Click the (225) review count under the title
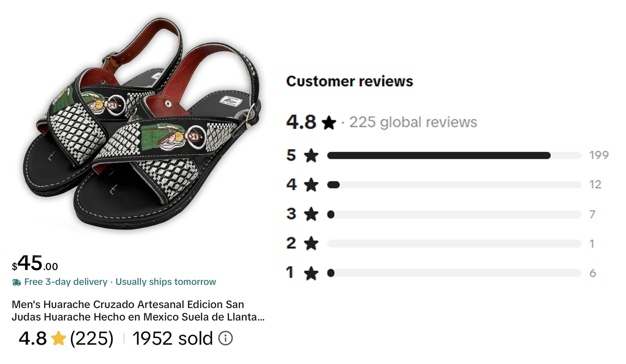This screenshot has height=364, width=626. click(92, 338)
